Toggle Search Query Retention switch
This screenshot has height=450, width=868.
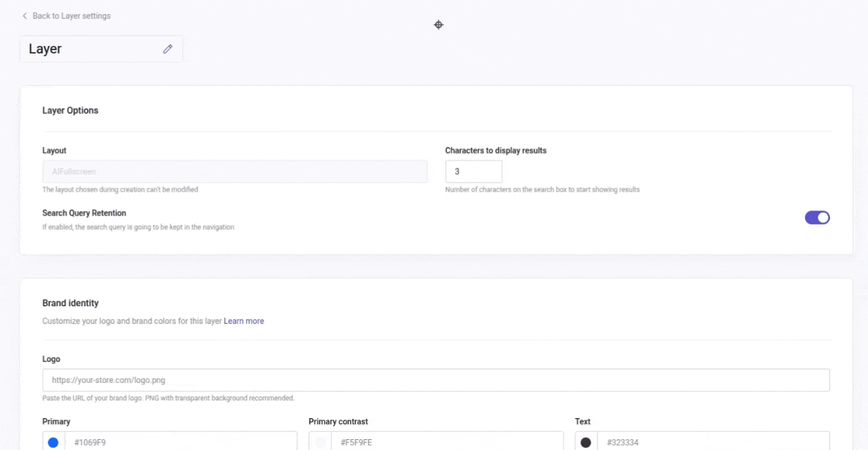[x=817, y=217]
